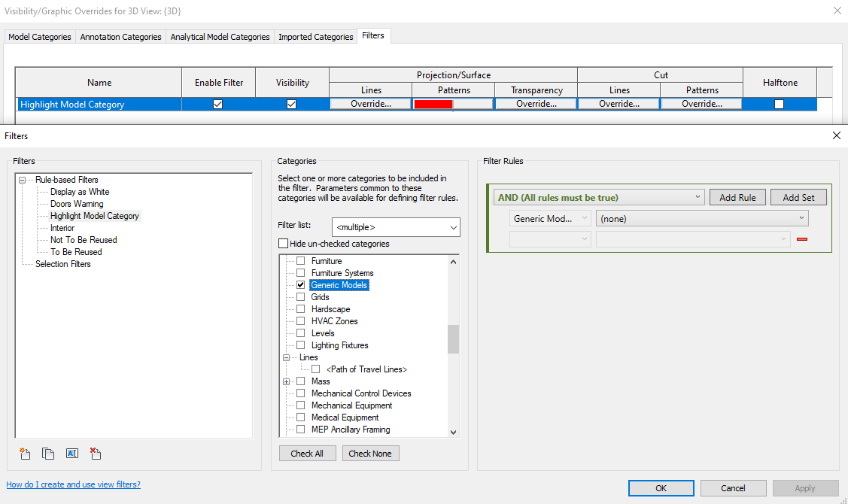Switch to Annotation Categories tab

pos(120,36)
